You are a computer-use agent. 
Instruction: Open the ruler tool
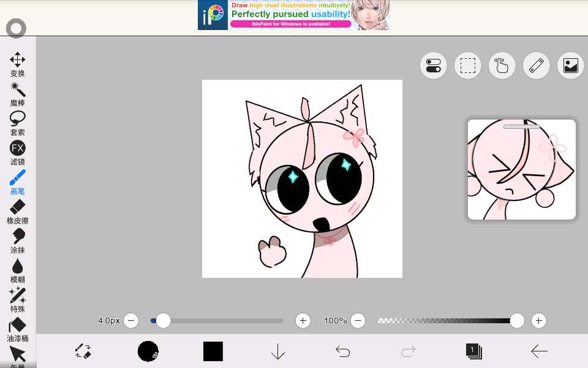tap(537, 66)
